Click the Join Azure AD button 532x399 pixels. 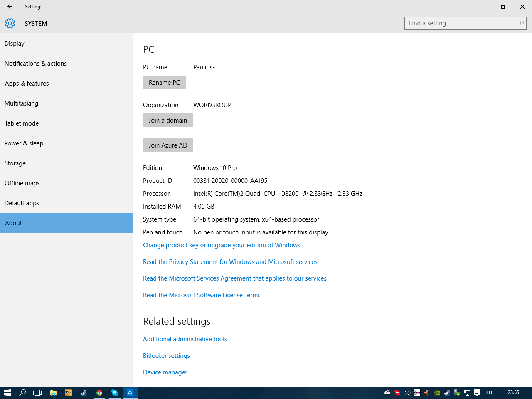point(168,145)
